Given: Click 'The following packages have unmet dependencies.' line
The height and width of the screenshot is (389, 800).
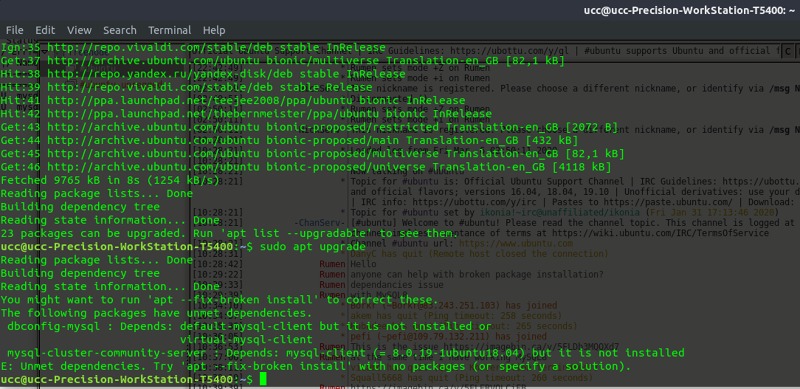Looking at the screenshot, I should (156, 313).
